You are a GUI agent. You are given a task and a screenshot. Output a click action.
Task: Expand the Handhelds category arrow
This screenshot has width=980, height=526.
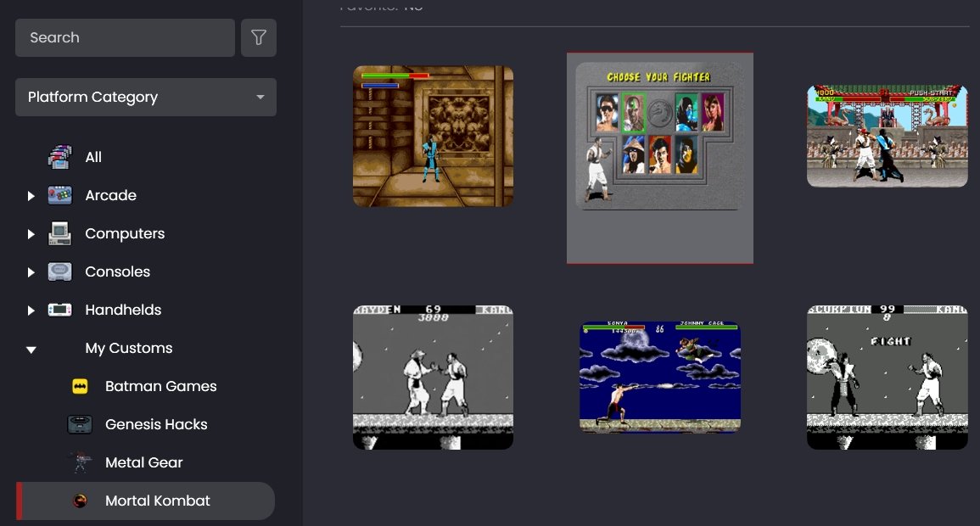(31, 310)
